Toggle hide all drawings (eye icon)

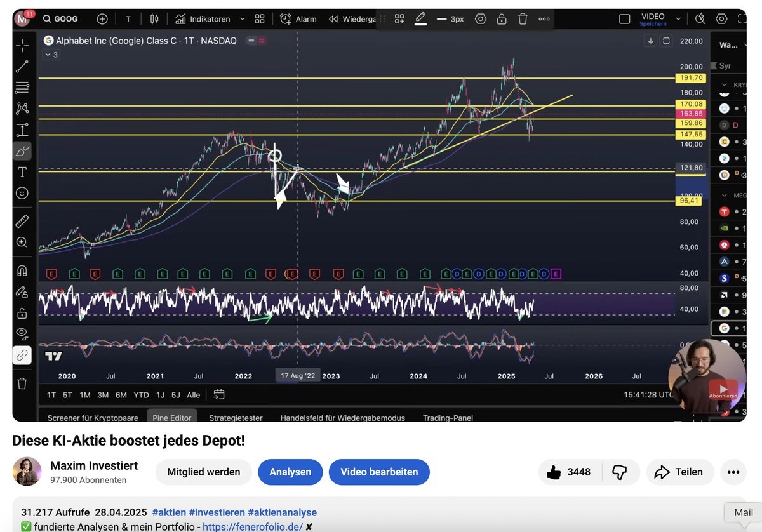[x=22, y=334]
